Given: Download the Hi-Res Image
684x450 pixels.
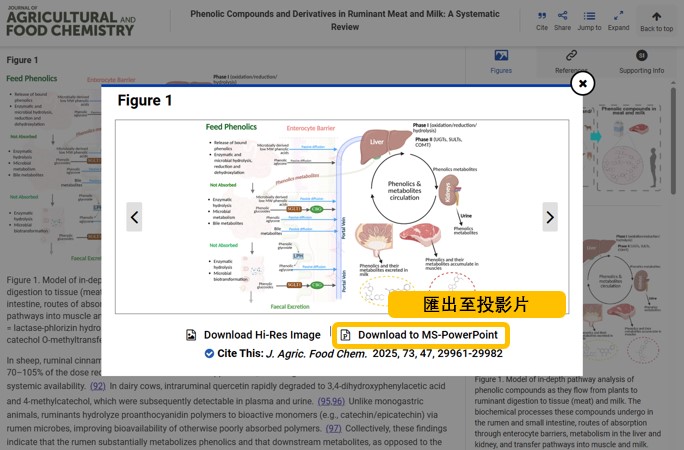Looking at the screenshot, I should coord(262,335).
